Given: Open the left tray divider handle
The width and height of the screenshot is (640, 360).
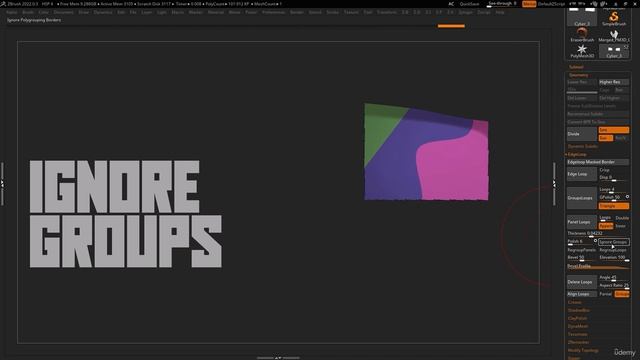Looking at the screenshot, I should click(2, 184).
